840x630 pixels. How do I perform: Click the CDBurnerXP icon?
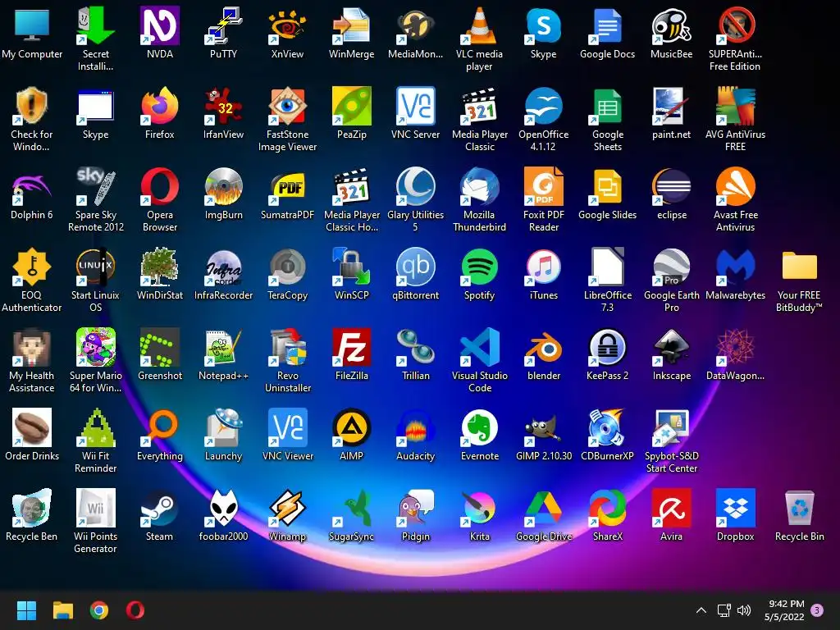[x=608, y=427]
